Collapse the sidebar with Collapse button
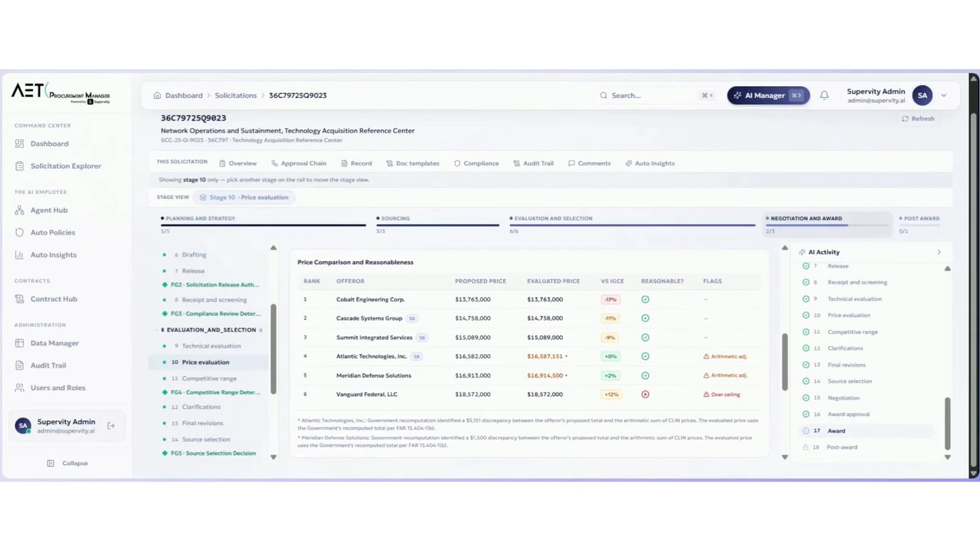The image size is (980, 551). click(68, 463)
